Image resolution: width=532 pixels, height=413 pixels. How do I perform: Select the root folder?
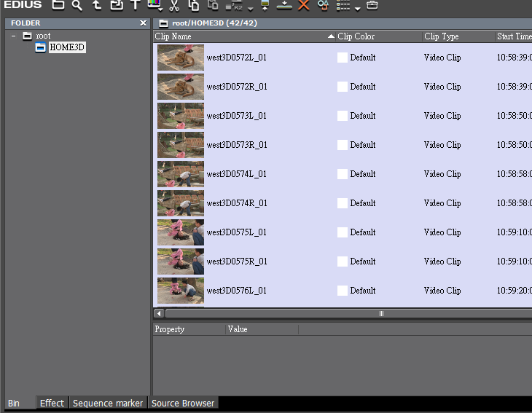(43, 36)
